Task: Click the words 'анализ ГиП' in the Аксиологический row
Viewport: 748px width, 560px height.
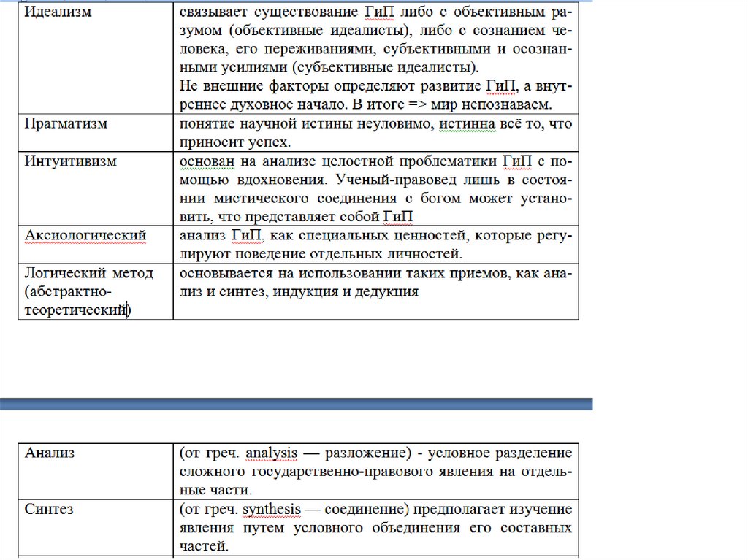Action: coord(221,235)
